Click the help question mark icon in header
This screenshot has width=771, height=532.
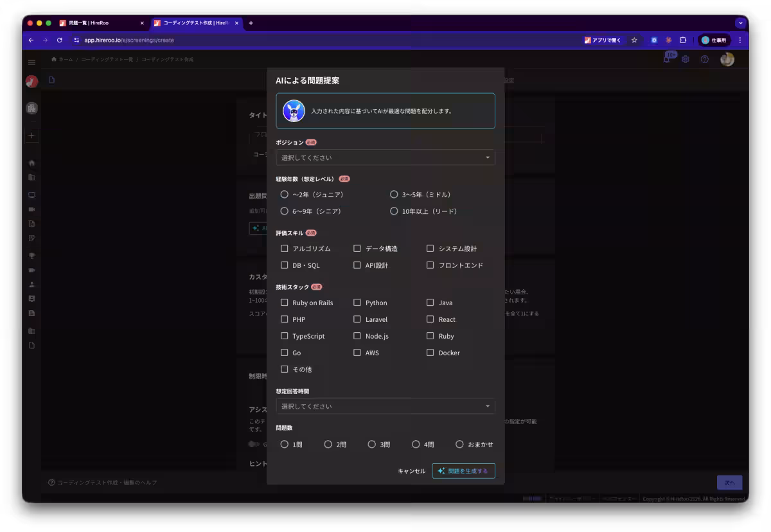point(705,58)
